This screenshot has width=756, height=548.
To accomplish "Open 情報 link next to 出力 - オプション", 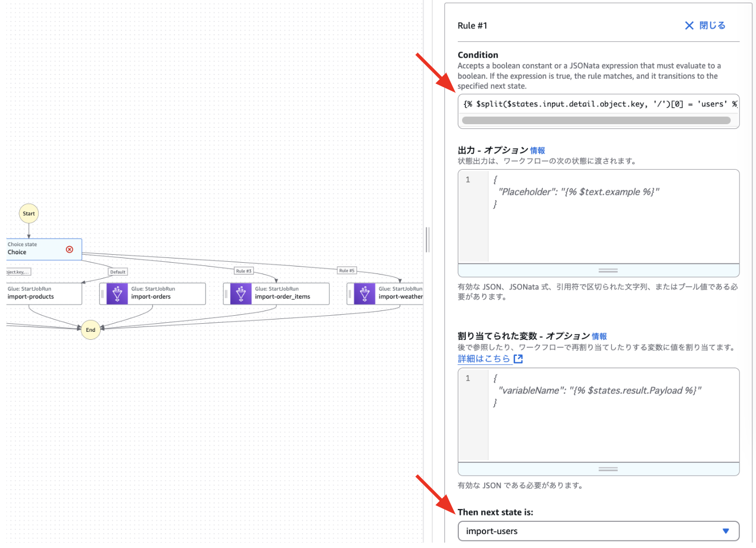I will 538,150.
